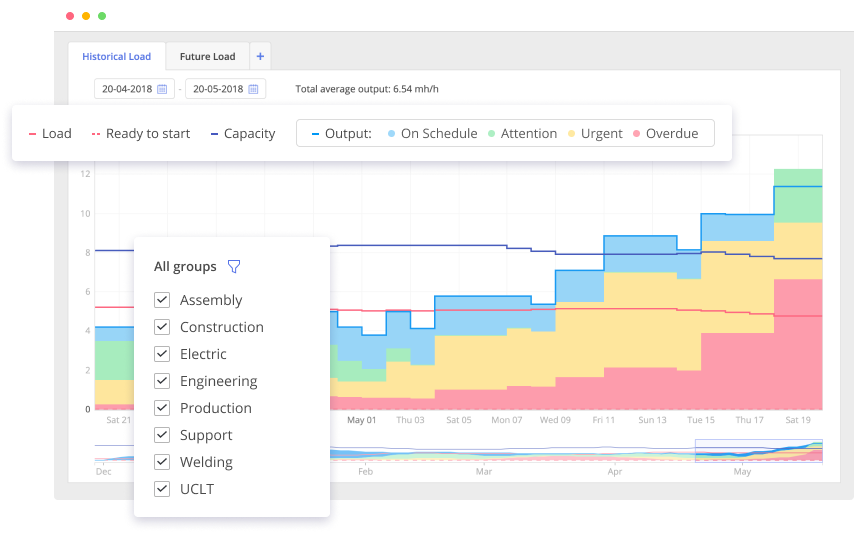Screen dimensions: 854x533
Task: Click the plus icon to add tab
Action: 260,57
